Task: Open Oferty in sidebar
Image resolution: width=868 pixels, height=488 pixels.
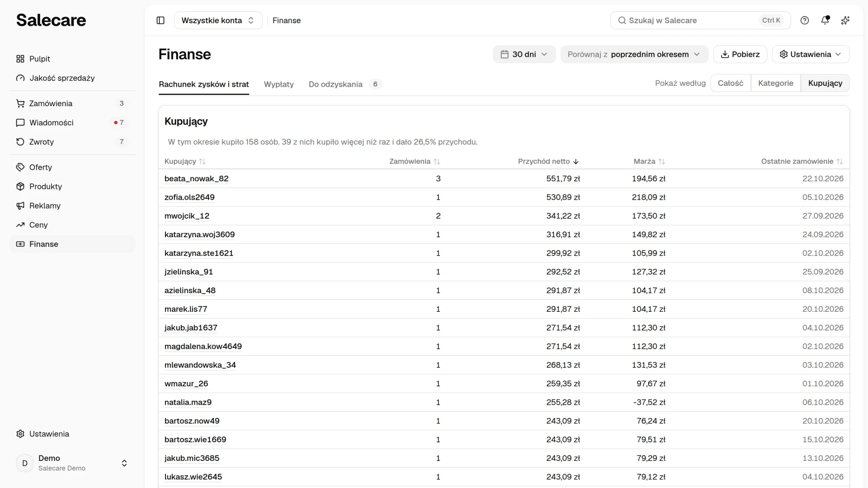Action: [72, 167]
